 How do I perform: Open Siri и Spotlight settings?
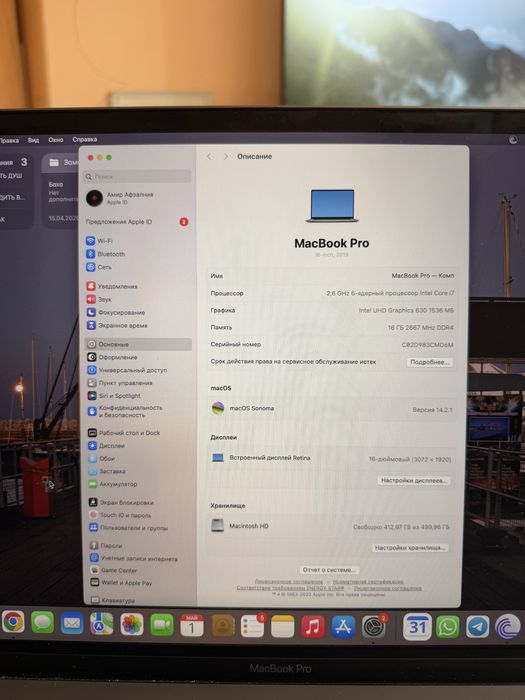(114, 396)
